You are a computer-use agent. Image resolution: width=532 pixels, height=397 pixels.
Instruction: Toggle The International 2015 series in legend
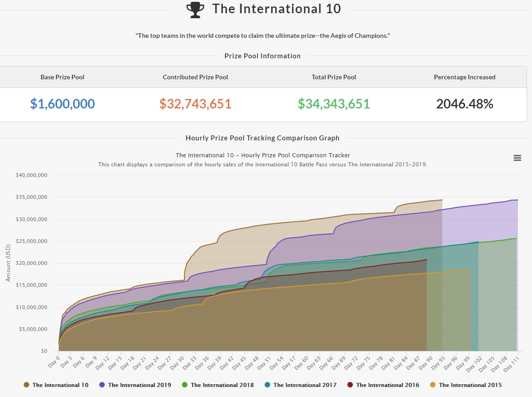tap(466, 385)
